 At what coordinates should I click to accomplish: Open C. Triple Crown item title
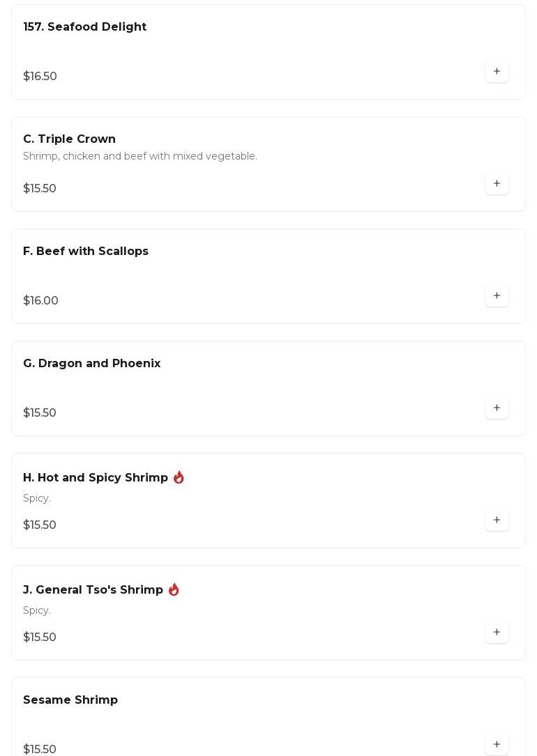tap(69, 139)
